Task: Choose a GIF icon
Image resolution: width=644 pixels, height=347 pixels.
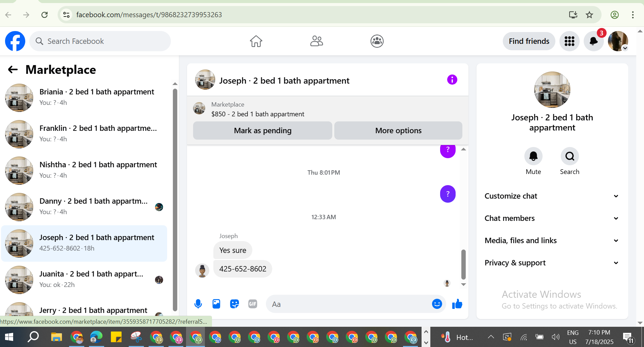Action: 253,304
